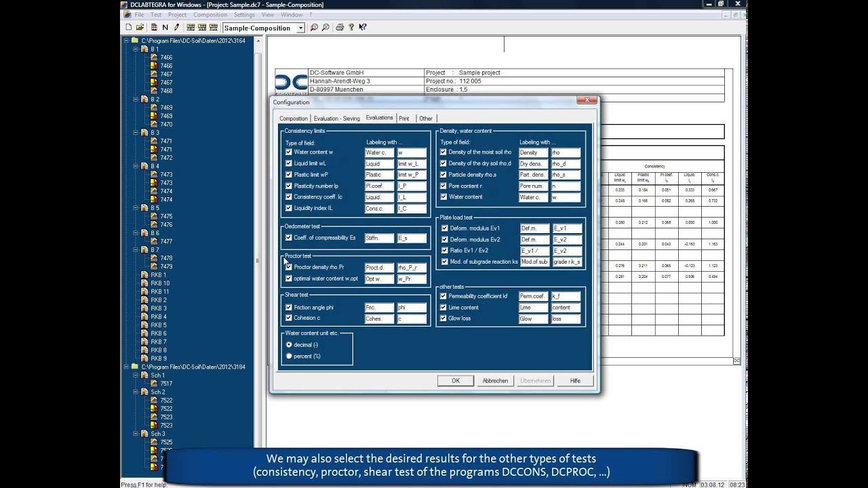Viewport: 868px width, 488px height.
Task: Open the View menu
Action: tap(268, 14)
